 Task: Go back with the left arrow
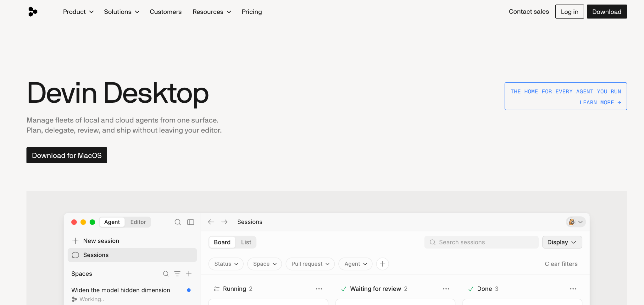point(211,222)
